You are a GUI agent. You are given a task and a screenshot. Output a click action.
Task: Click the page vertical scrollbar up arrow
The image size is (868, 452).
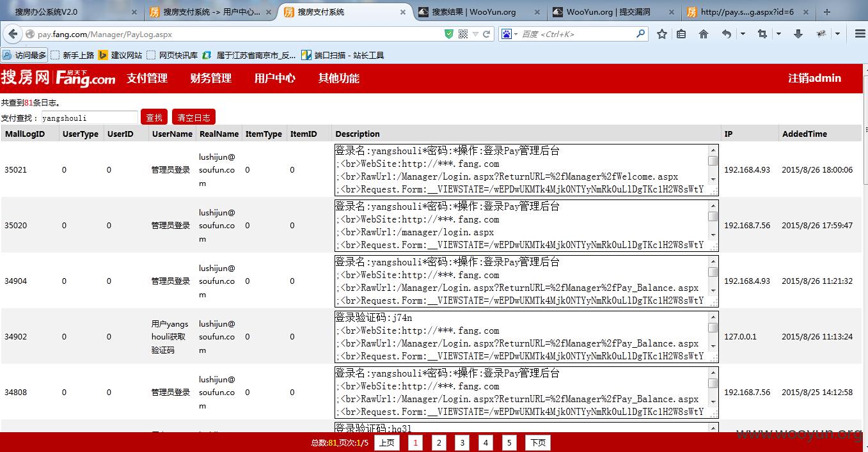(865, 69)
